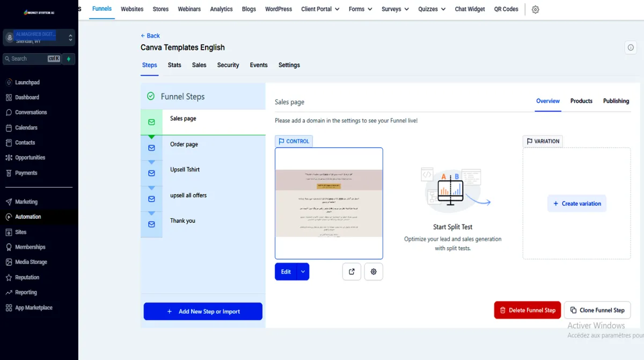Open the Automation sidebar icon
644x360 pixels.
[x=9, y=217]
